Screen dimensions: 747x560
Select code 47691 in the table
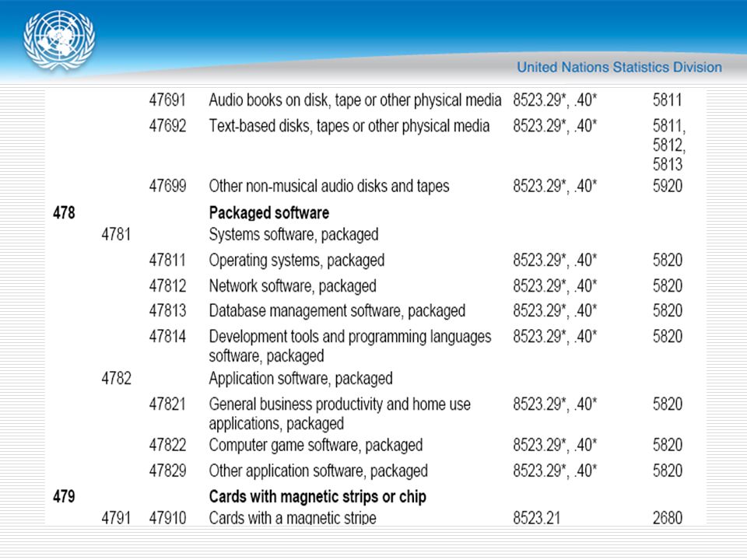coord(167,100)
